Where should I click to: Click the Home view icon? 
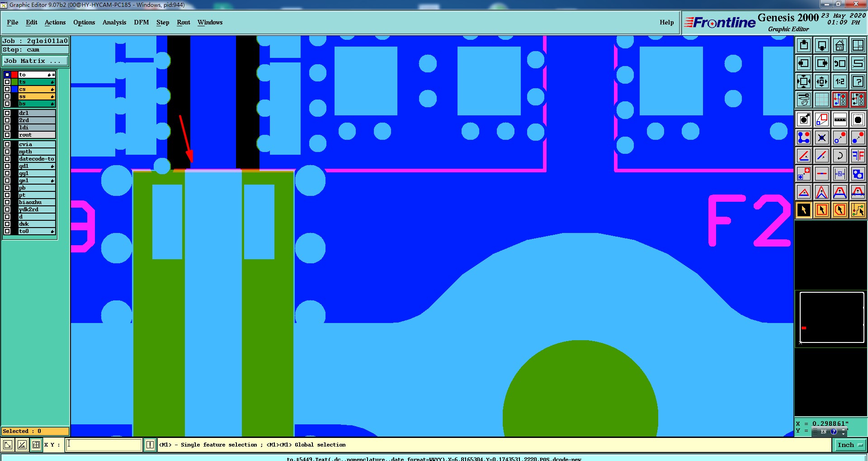click(840, 45)
